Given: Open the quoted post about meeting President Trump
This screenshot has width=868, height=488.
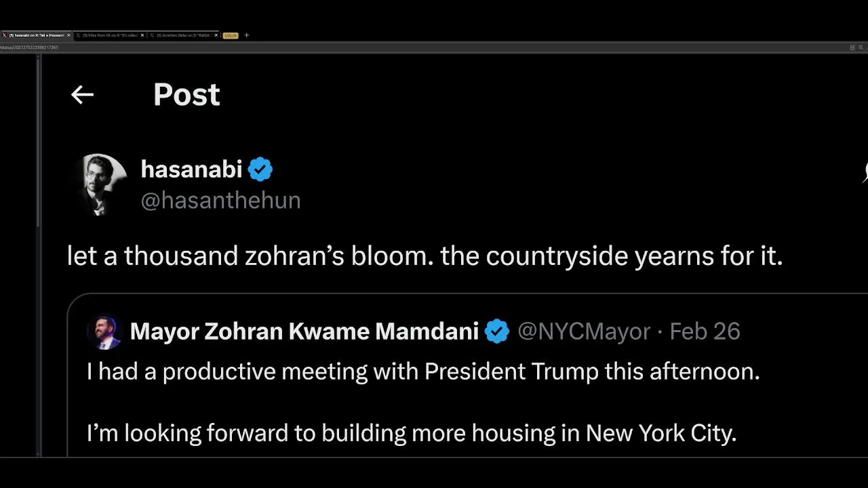Looking at the screenshot, I should click(x=434, y=400).
